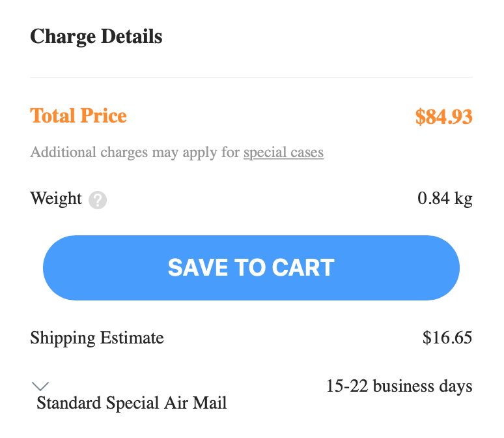504x438 pixels.
Task: Click the 0.84 kg weight value
Action: point(445,199)
